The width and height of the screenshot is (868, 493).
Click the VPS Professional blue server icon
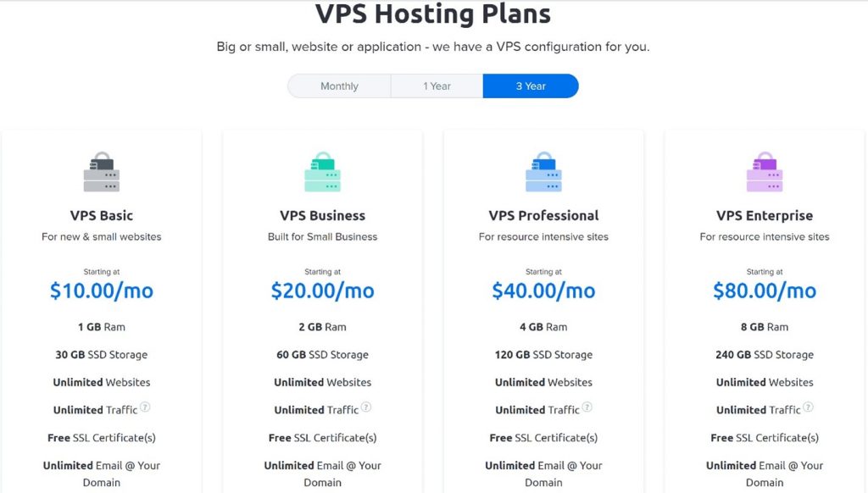(543, 171)
